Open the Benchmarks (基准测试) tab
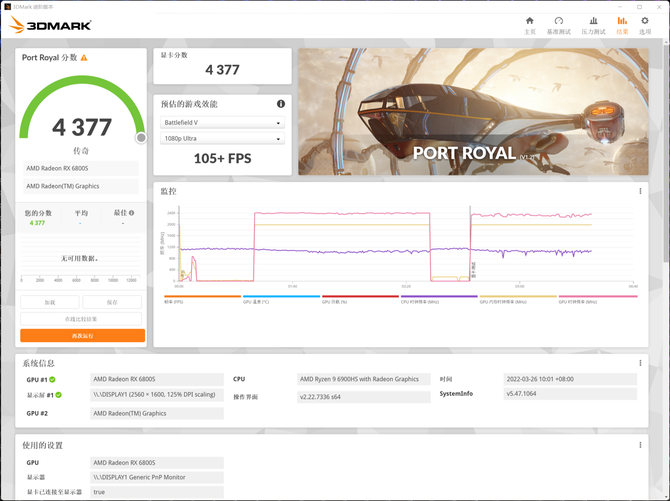 559,25
